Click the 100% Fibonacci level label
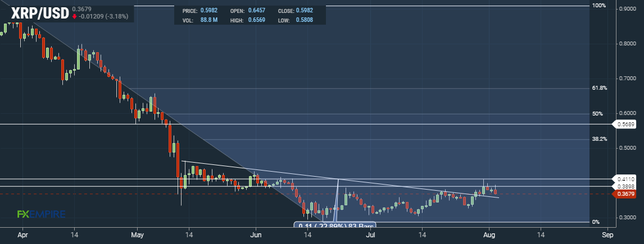644x244 pixels. pyautogui.click(x=600, y=6)
